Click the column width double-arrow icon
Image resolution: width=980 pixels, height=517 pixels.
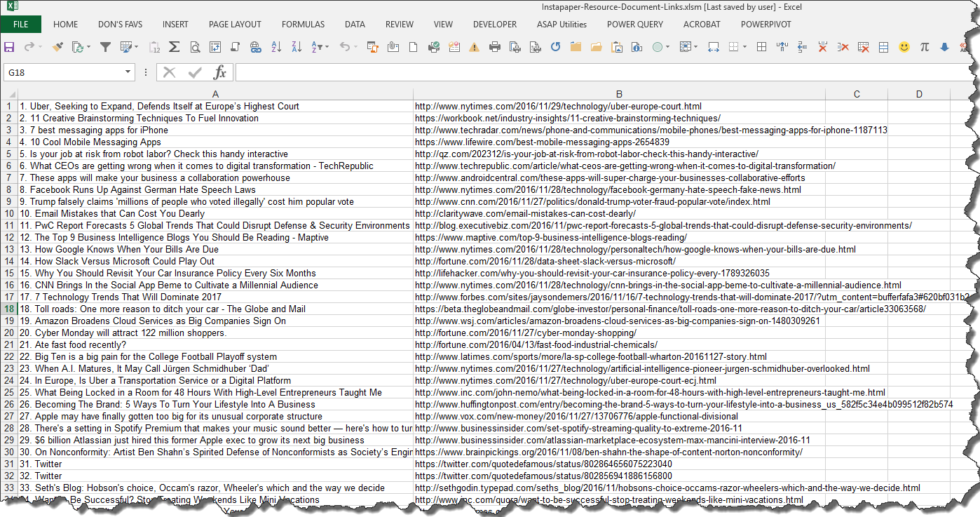(x=714, y=47)
